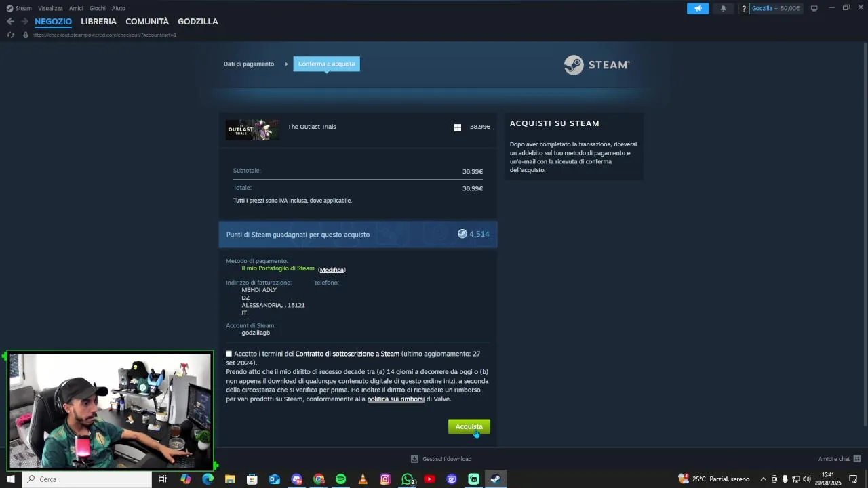Image resolution: width=868 pixels, height=488 pixels.
Task: Open the Giochi menu
Action: [x=98, y=8]
